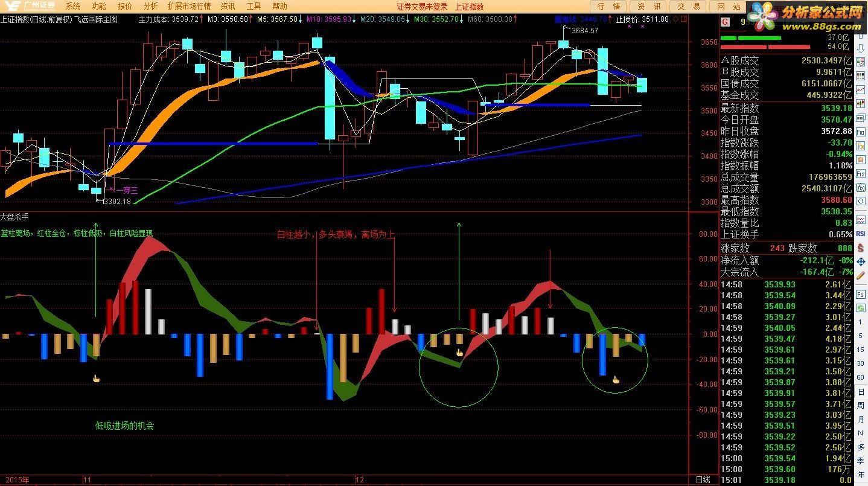Switch to the 1-minute period
This screenshot has width=868, height=486.
coord(861,321)
